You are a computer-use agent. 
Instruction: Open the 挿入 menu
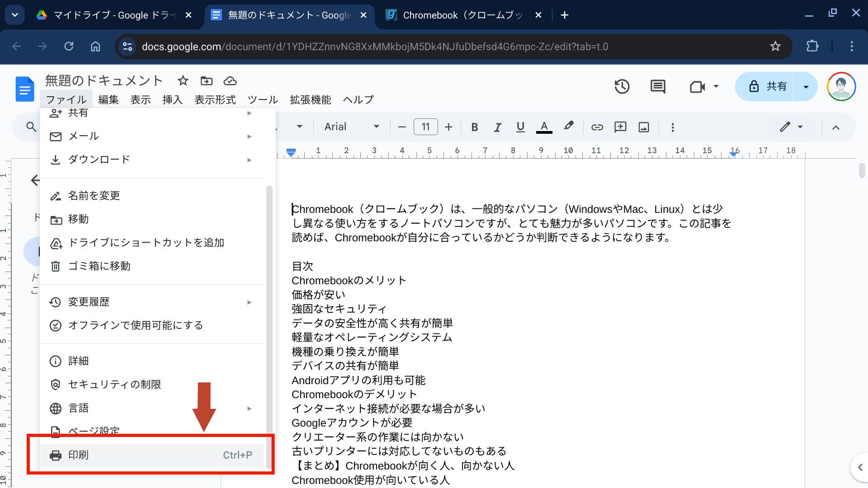[x=173, y=99]
